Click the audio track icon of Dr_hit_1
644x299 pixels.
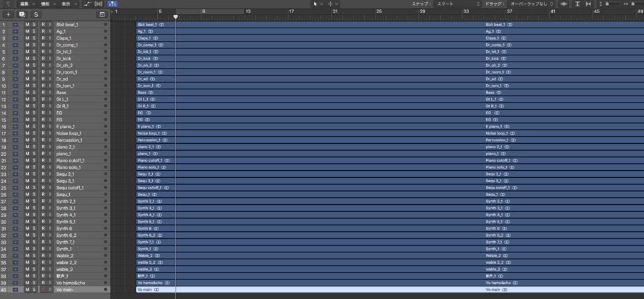(x=15, y=52)
